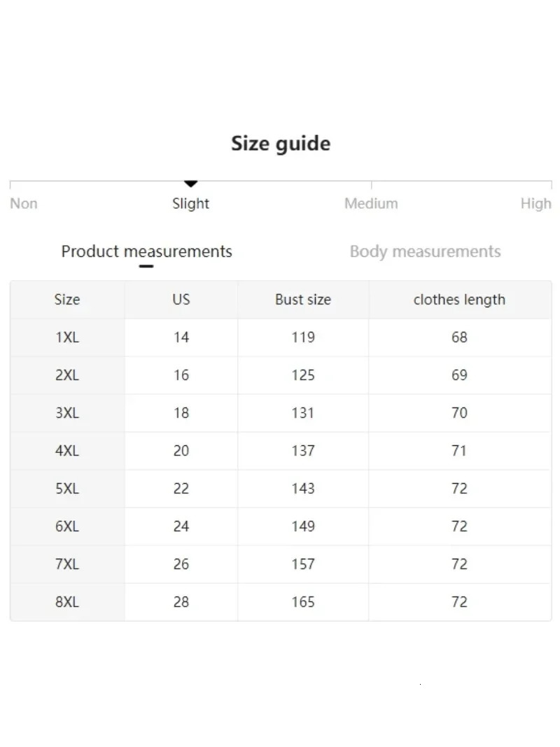Select the 3XL size row

click(67, 413)
